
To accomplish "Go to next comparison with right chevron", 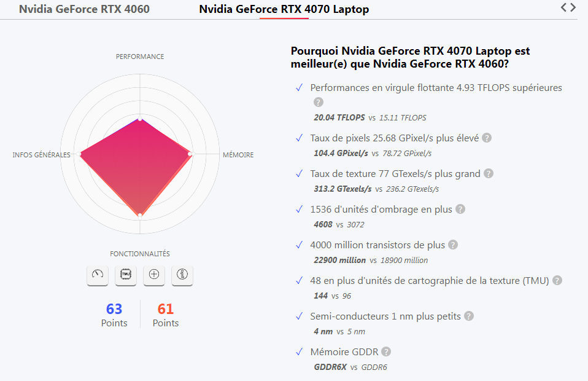I will [573, 7].
